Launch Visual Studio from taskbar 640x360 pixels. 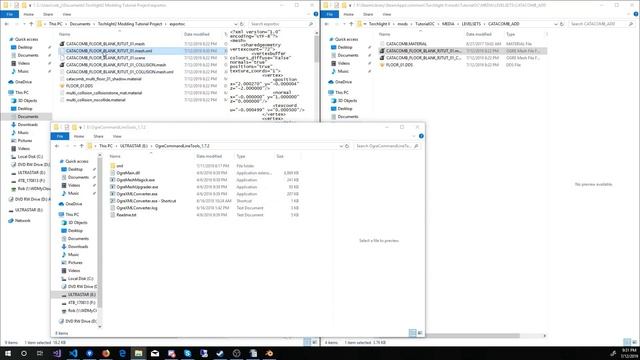pos(57,353)
